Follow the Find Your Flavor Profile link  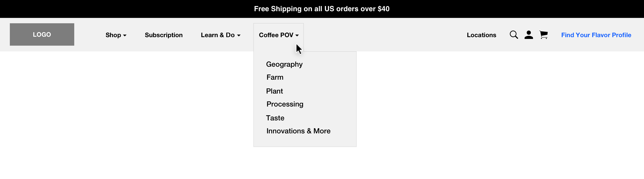tap(596, 35)
